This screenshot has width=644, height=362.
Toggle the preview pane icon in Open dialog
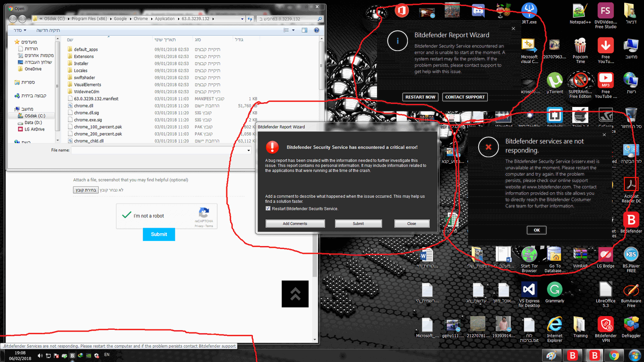(x=304, y=30)
